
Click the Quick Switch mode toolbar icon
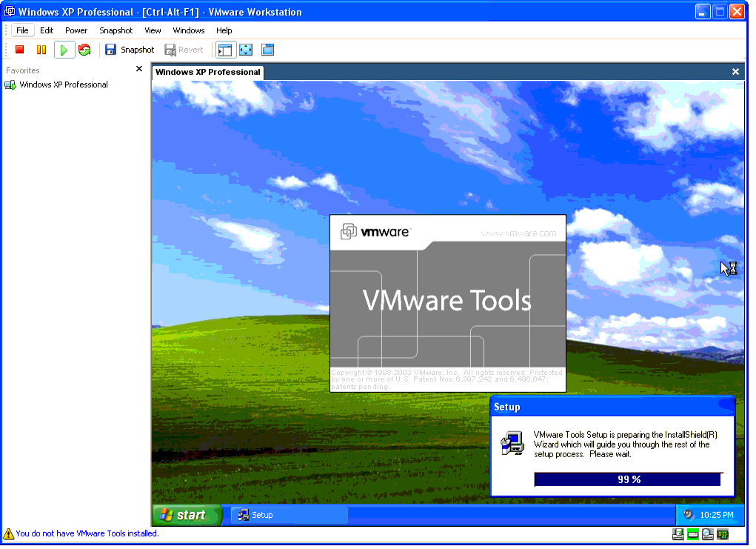[x=267, y=50]
